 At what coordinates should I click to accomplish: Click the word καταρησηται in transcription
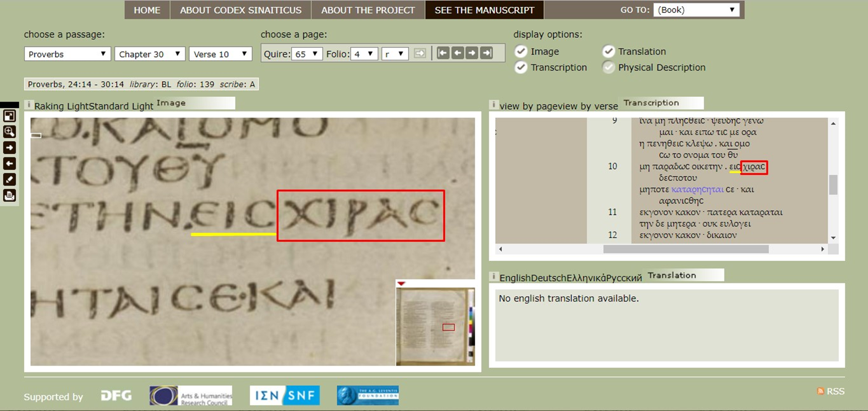697,189
